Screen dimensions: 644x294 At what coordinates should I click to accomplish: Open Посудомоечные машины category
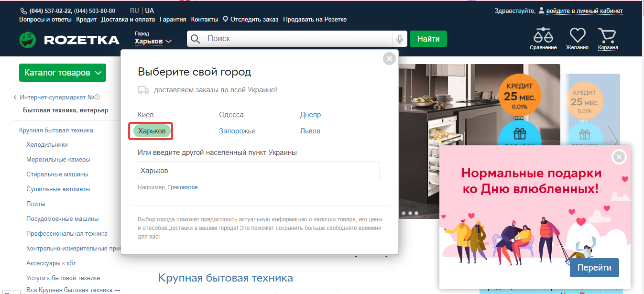[x=63, y=218]
